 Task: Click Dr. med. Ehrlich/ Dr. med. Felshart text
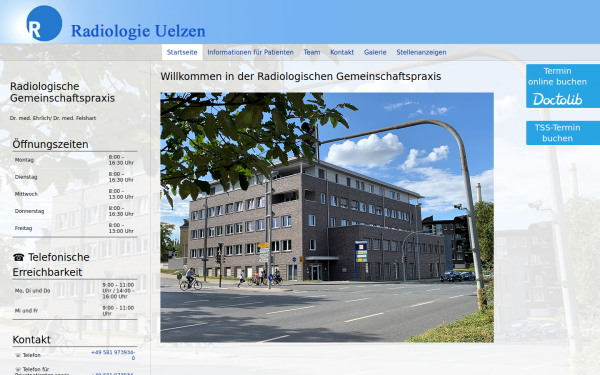tap(53, 118)
